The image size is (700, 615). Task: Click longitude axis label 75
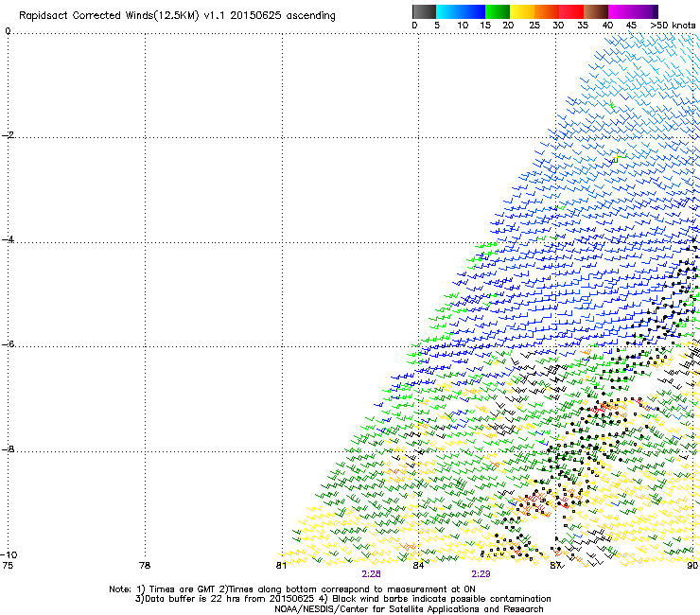8,566
